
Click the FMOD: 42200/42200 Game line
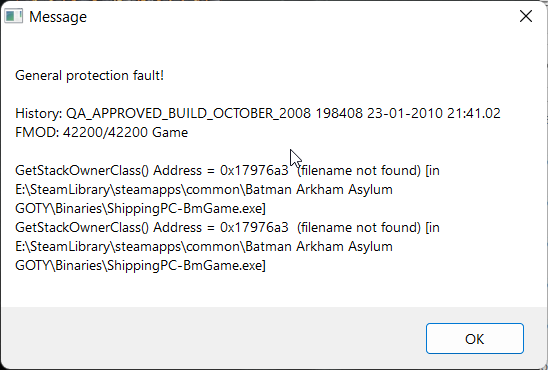coord(102,132)
